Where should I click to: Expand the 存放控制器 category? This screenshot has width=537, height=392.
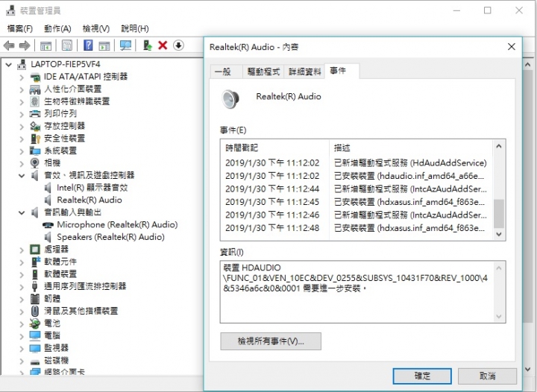tap(22, 126)
